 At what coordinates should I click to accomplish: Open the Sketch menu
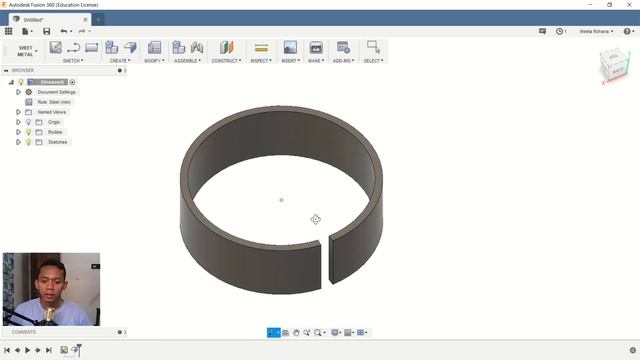(73, 60)
